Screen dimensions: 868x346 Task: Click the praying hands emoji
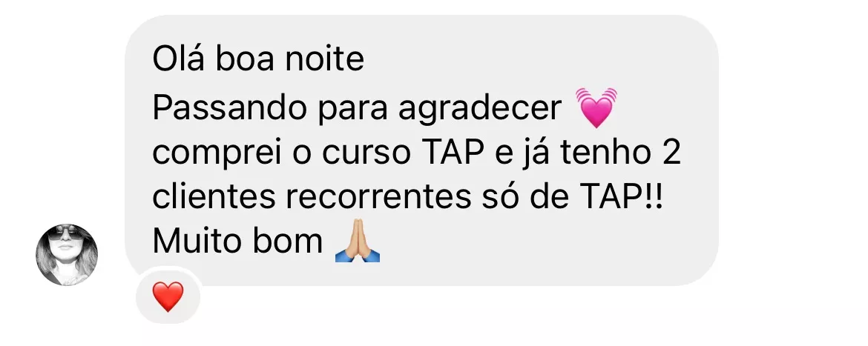[358, 241]
